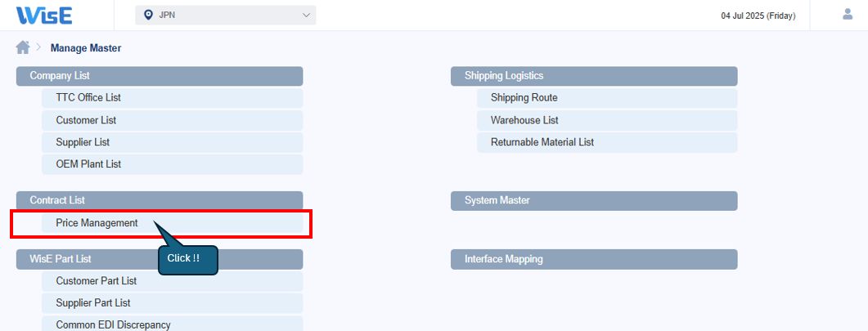The width and height of the screenshot is (868, 331).
Task: Open Shipping Route
Action: pyautogui.click(x=524, y=98)
